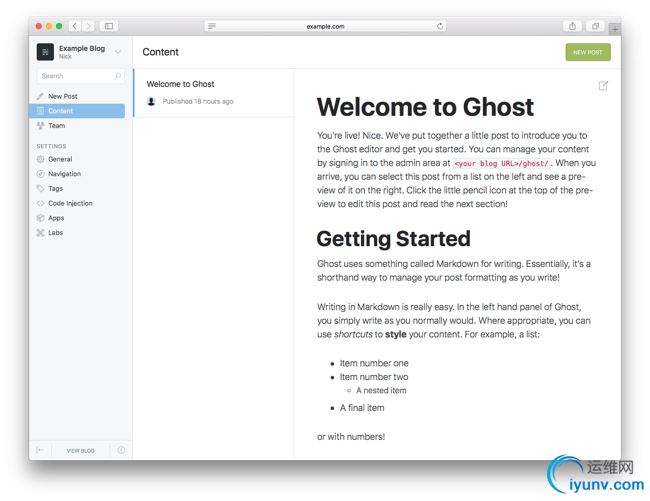Add a new Safari tab with plus
The width and height of the screenshot is (650, 501).
(x=614, y=29)
